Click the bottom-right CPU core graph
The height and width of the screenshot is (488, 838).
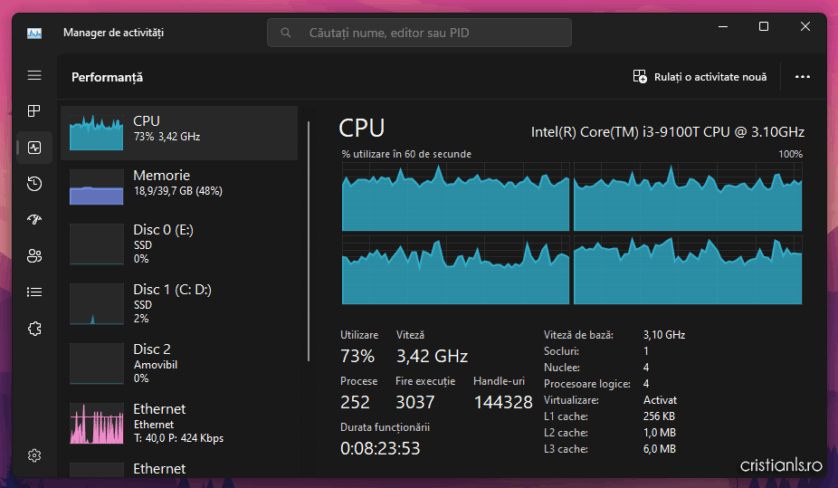point(688,270)
